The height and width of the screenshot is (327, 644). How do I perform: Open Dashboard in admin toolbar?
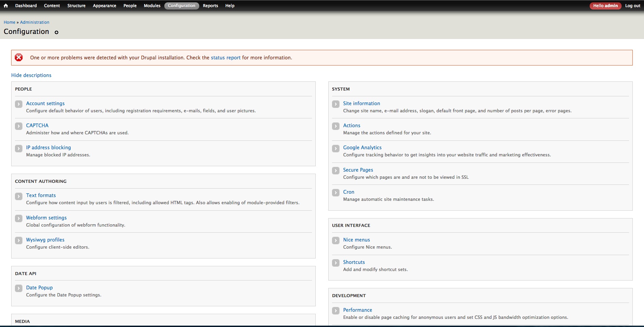click(26, 5)
